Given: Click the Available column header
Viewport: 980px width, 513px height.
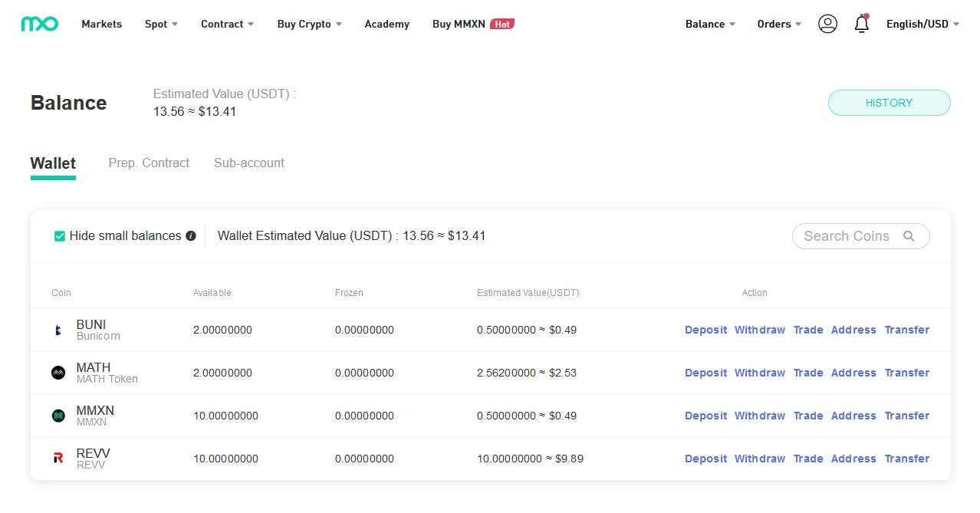Looking at the screenshot, I should pyautogui.click(x=212, y=293).
